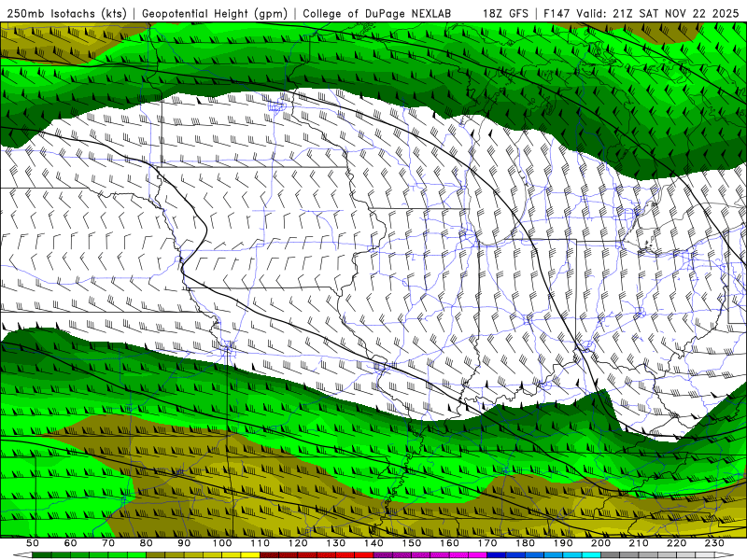The height and width of the screenshot is (560, 747).
Task: Click the 120 value on the color scale
Action: tap(298, 543)
